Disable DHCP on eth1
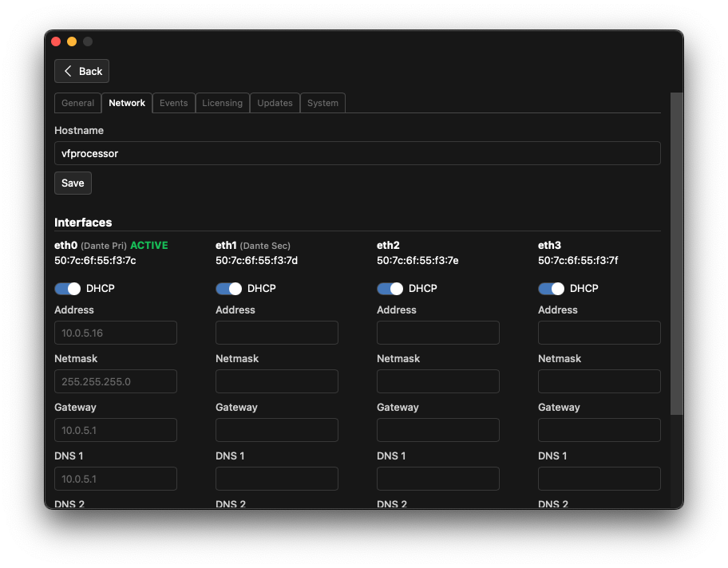The height and width of the screenshot is (568, 728). click(229, 289)
